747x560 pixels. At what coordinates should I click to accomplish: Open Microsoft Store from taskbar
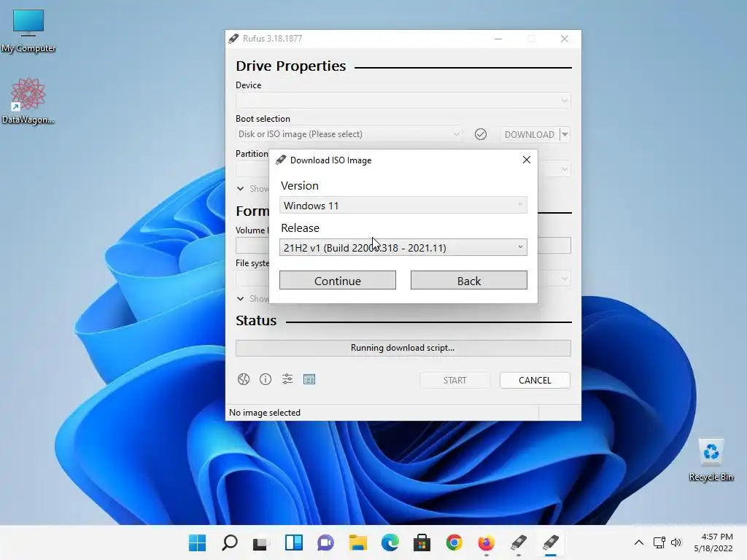click(422, 542)
